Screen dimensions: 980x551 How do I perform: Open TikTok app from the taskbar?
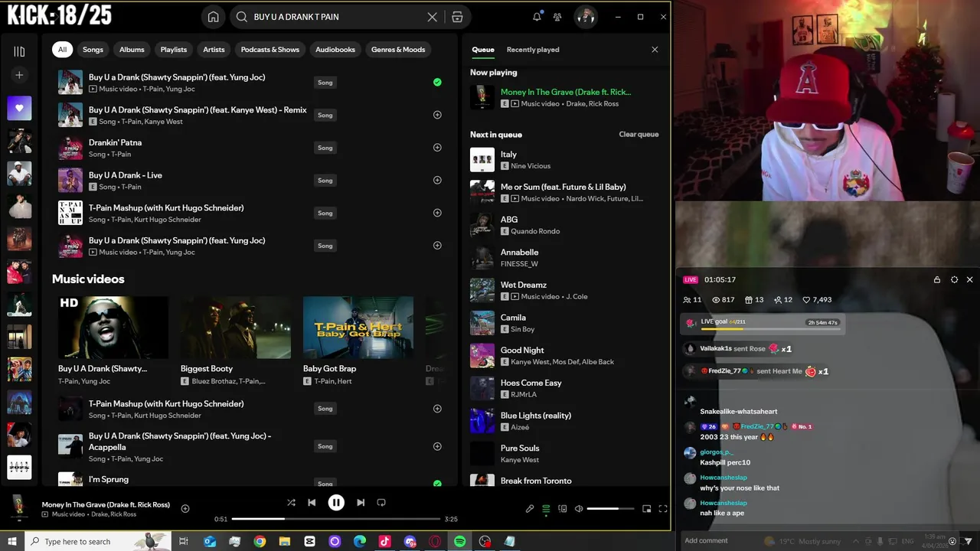pyautogui.click(x=384, y=542)
